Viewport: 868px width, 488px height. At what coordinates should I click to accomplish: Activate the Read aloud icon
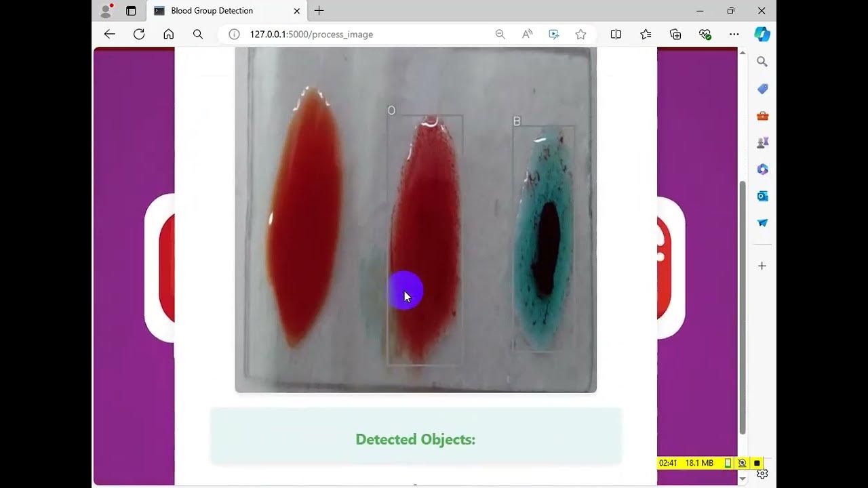coord(527,34)
